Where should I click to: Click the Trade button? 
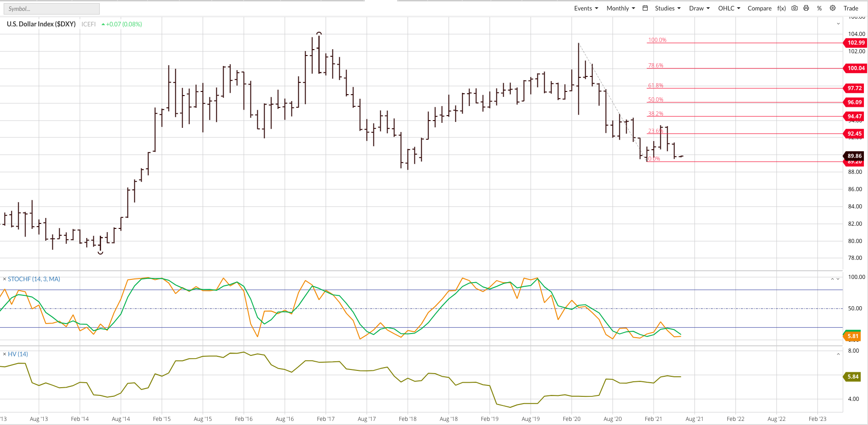851,8
